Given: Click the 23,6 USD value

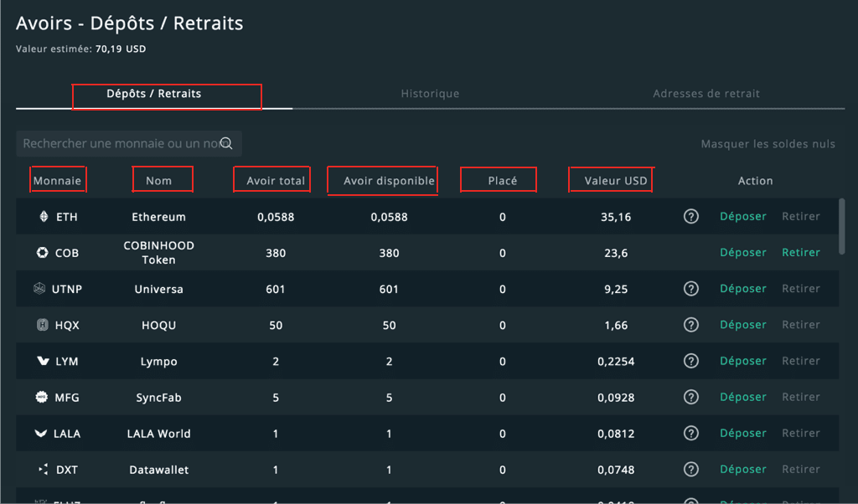Looking at the screenshot, I should 616,253.
